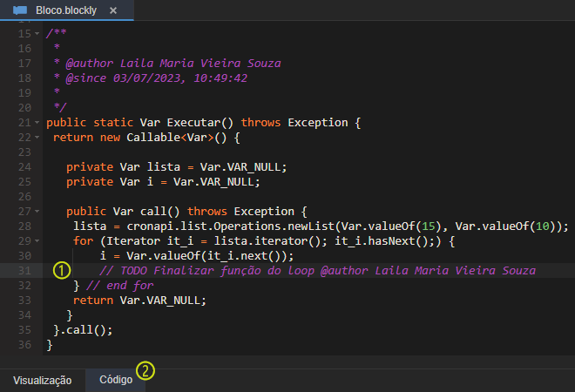Click the '}.call();' line

point(83,330)
